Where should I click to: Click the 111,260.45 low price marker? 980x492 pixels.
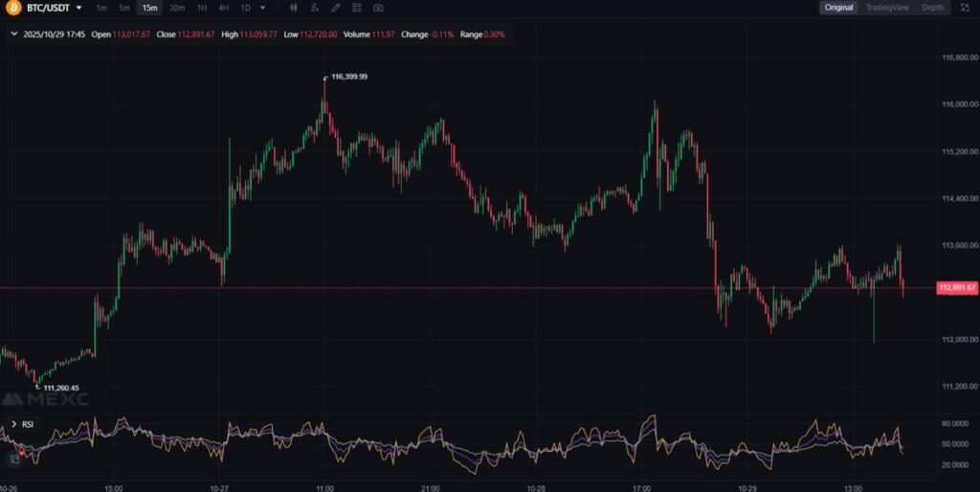tap(60, 388)
